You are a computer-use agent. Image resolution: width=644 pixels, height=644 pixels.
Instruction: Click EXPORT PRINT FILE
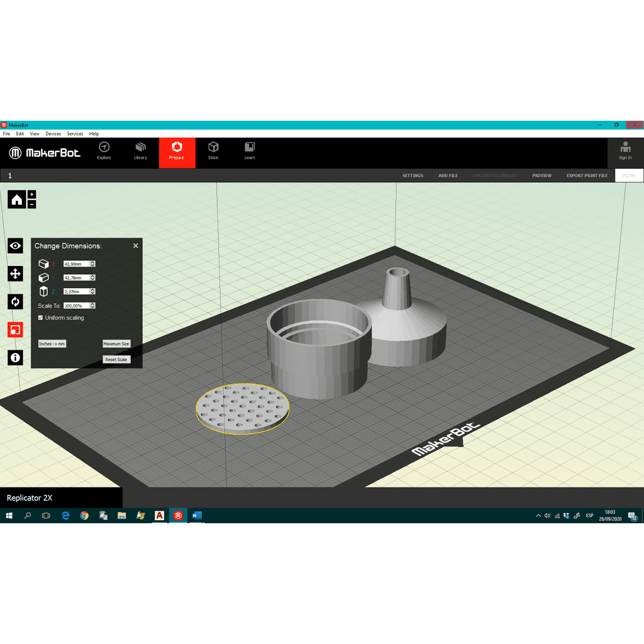(587, 175)
